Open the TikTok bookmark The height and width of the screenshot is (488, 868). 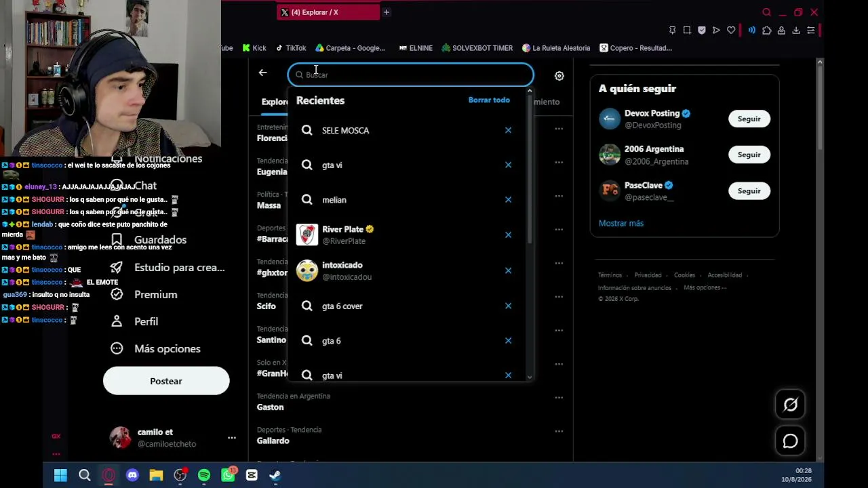(291, 48)
